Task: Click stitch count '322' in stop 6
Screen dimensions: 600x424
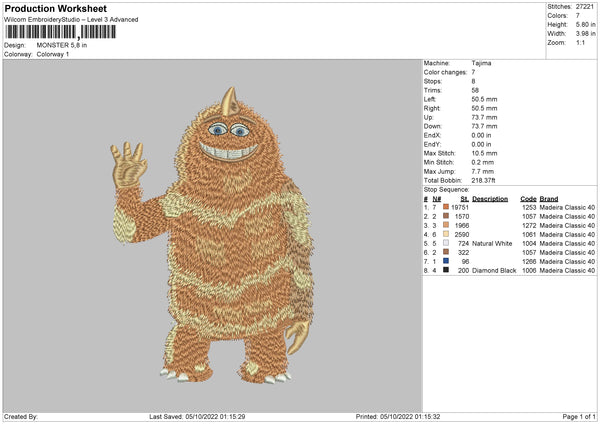Action: point(463,253)
